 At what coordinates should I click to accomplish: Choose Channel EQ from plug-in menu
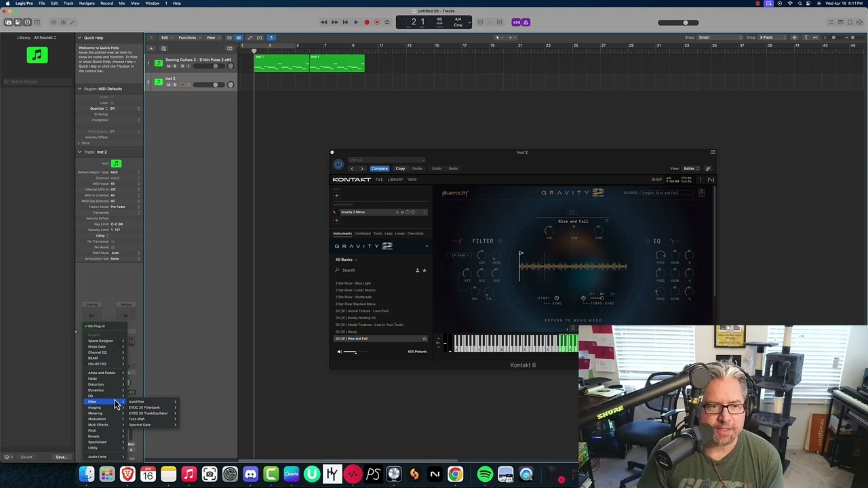(104, 352)
